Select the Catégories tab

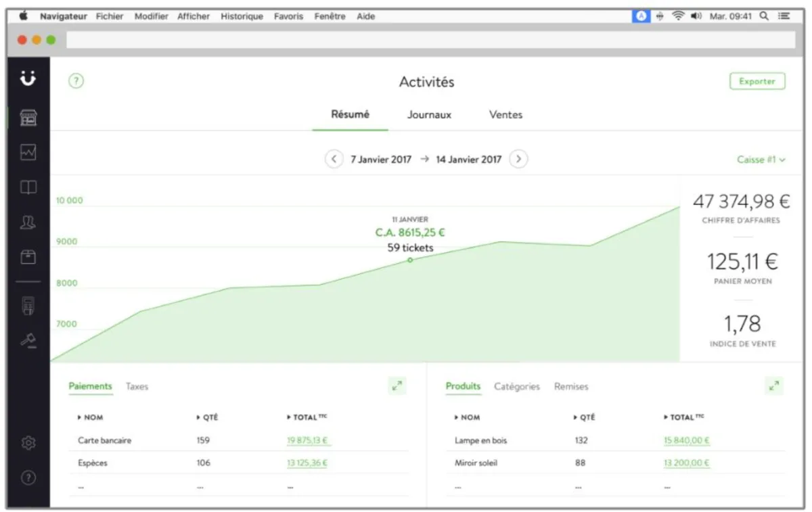click(517, 387)
